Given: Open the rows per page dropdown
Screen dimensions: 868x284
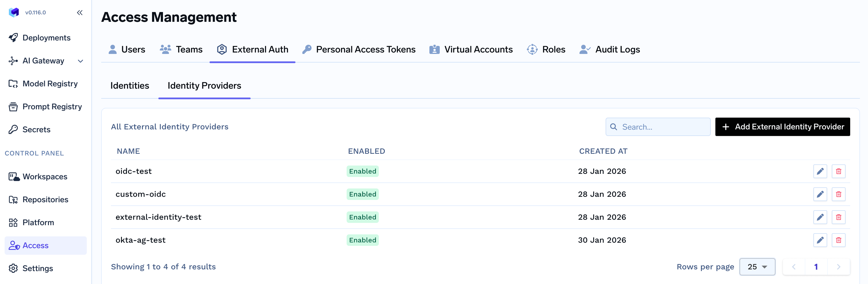Looking at the screenshot, I should pyautogui.click(x=757, y=267).
